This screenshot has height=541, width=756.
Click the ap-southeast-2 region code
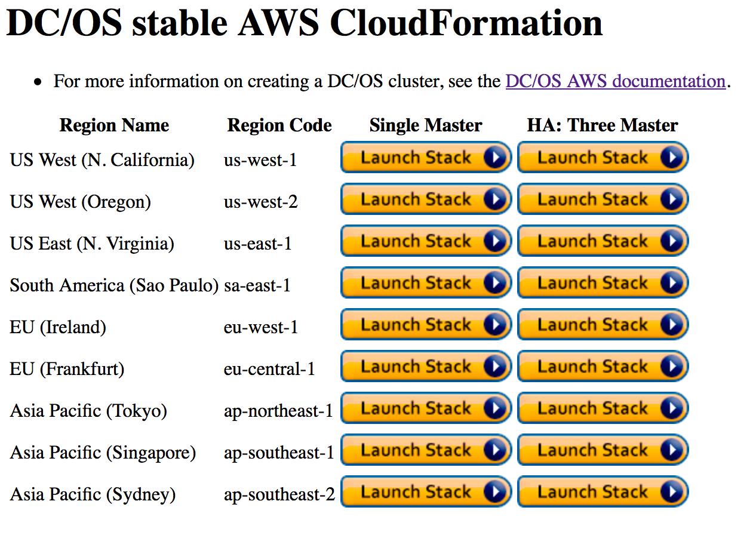click(279, 494)
